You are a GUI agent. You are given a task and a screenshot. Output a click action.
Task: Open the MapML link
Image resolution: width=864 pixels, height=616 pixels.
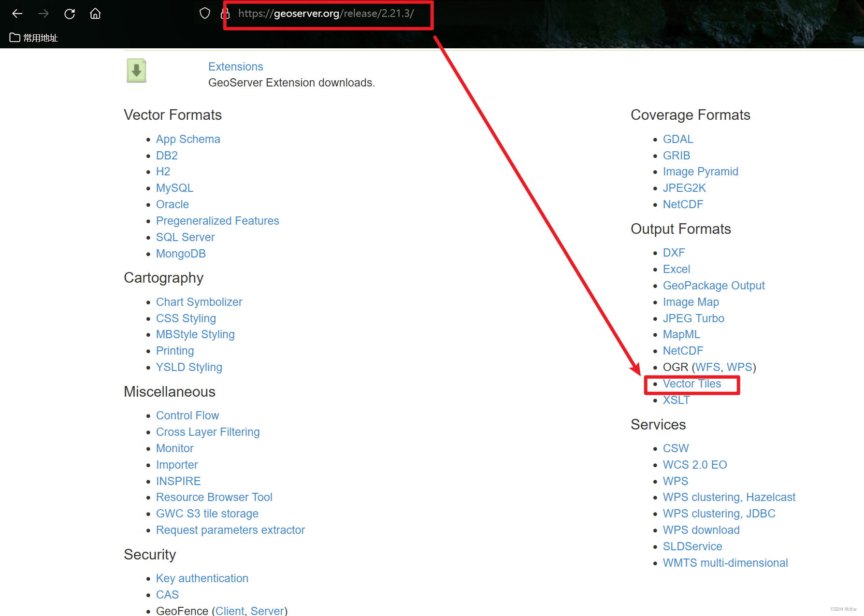click(681, 334)
